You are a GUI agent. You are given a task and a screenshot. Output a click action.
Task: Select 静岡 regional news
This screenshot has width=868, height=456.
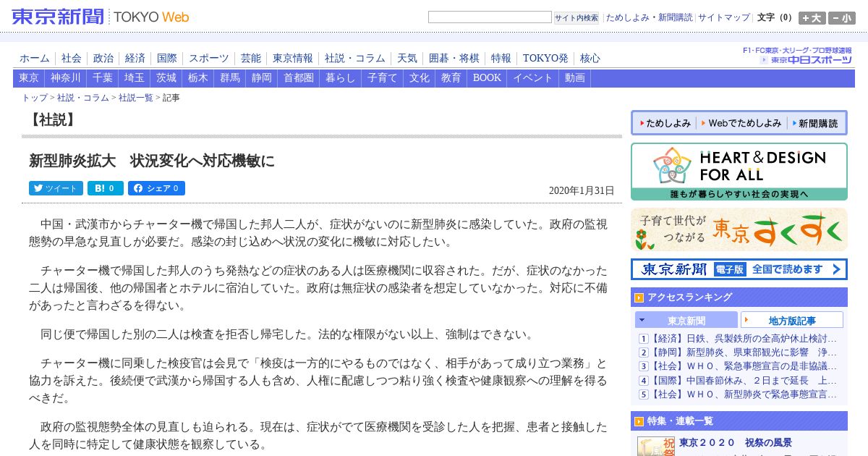262,78
